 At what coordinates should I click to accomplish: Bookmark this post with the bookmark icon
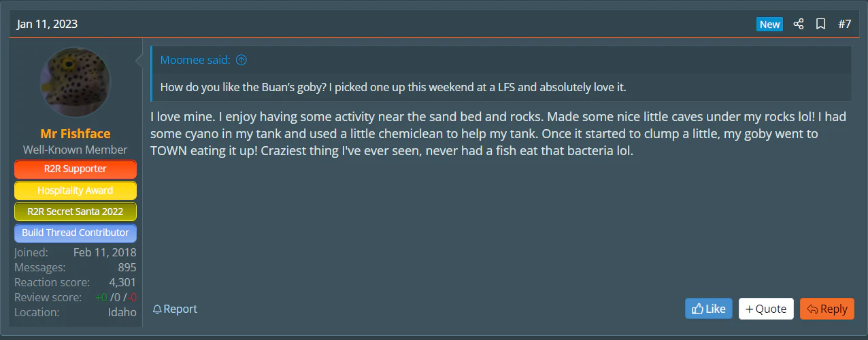click(821, 24)
